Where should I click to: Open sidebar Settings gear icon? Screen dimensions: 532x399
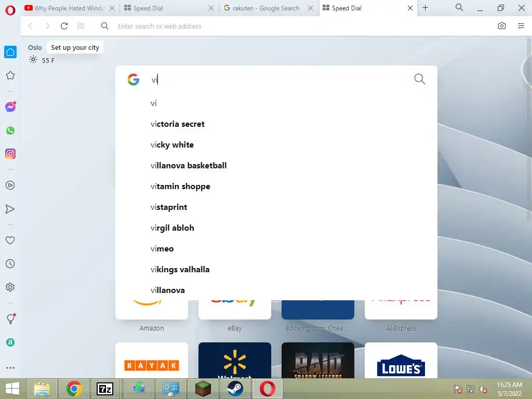pyautogui.click(x=10, y=287)
